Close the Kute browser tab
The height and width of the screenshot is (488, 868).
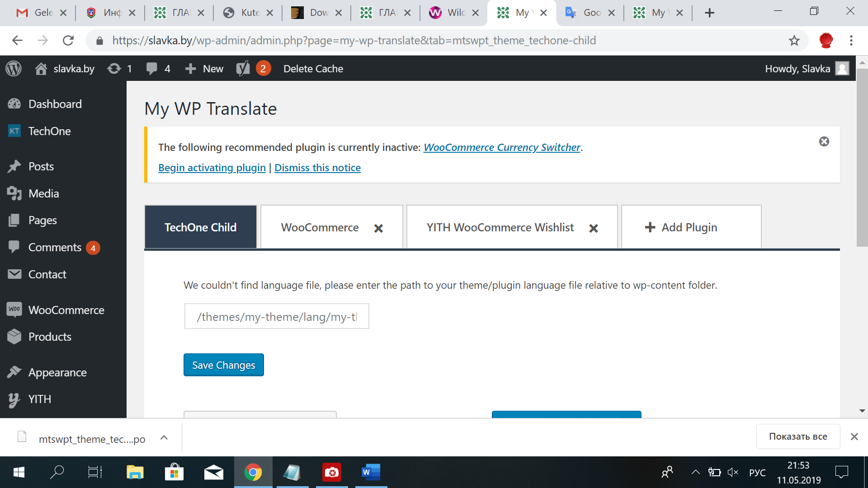[269, 13]
